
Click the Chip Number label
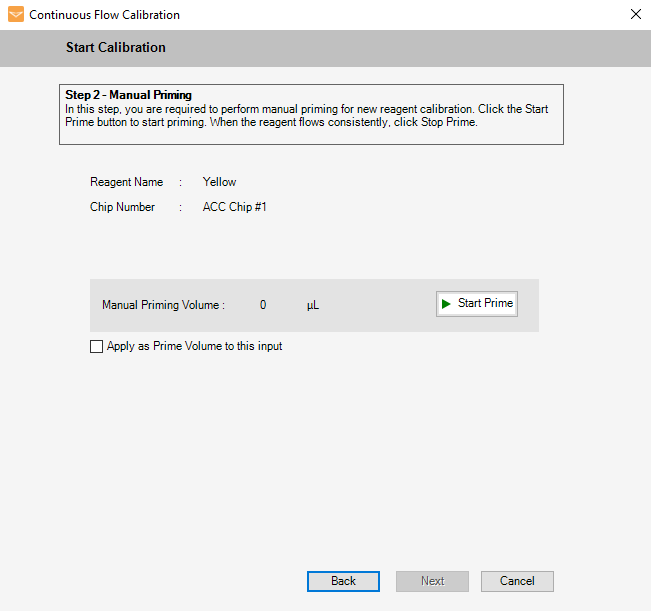(122, 207)
